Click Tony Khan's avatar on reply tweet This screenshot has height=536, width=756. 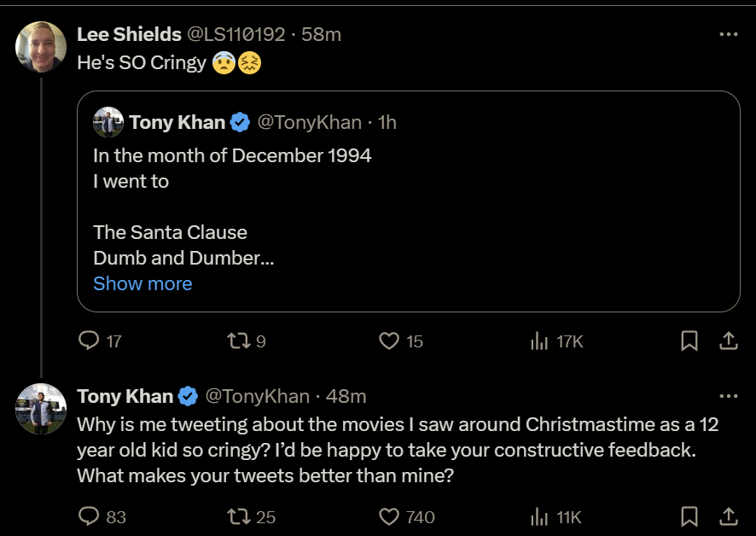click(41, 409)
